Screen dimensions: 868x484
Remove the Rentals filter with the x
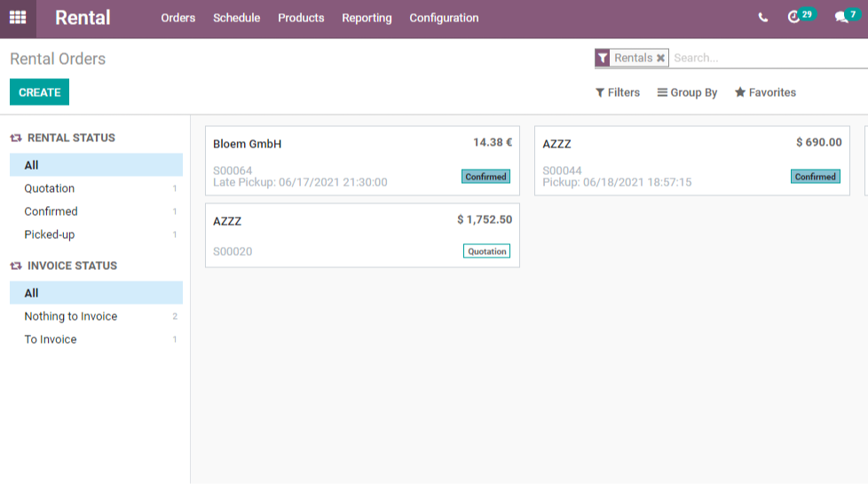660,58
